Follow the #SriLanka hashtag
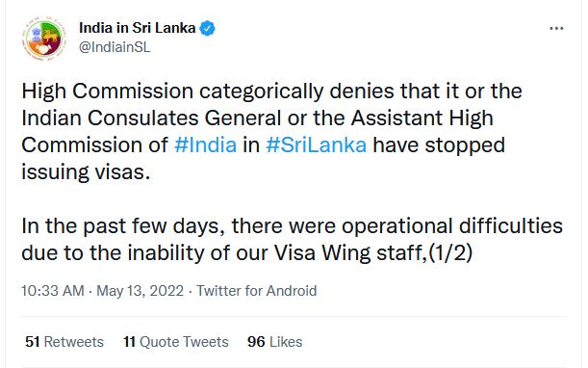The image size is (588, 368). point(316,145)
